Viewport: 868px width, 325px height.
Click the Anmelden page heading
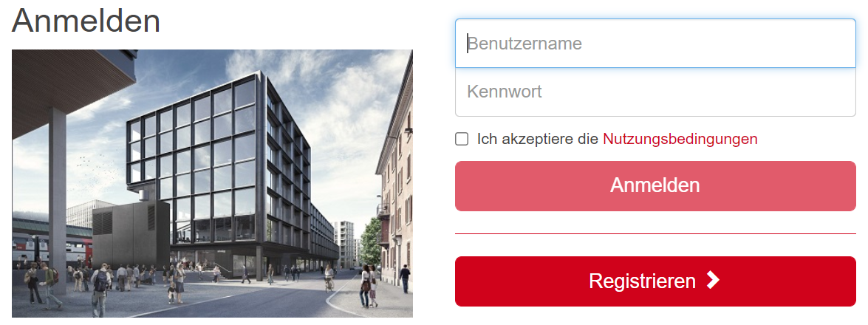[x=86, y=21]
